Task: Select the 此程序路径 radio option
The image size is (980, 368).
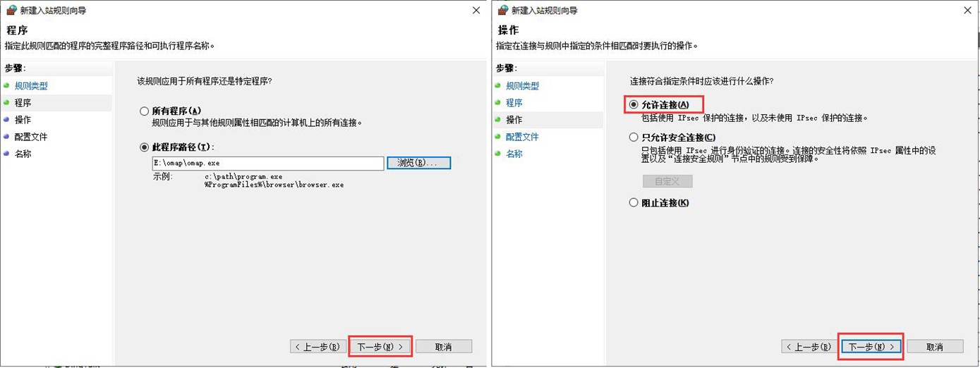Action: click(x=145, y=147)
